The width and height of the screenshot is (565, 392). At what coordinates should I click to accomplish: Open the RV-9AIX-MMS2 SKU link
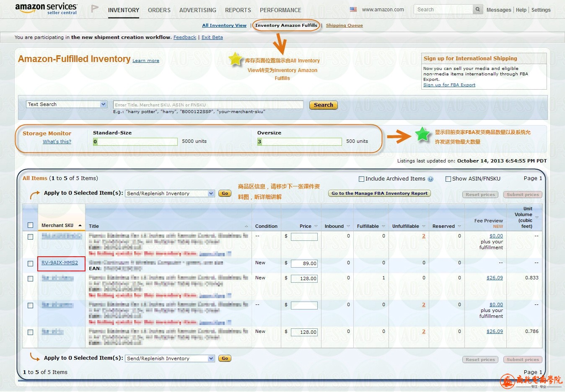pos(60,263)
